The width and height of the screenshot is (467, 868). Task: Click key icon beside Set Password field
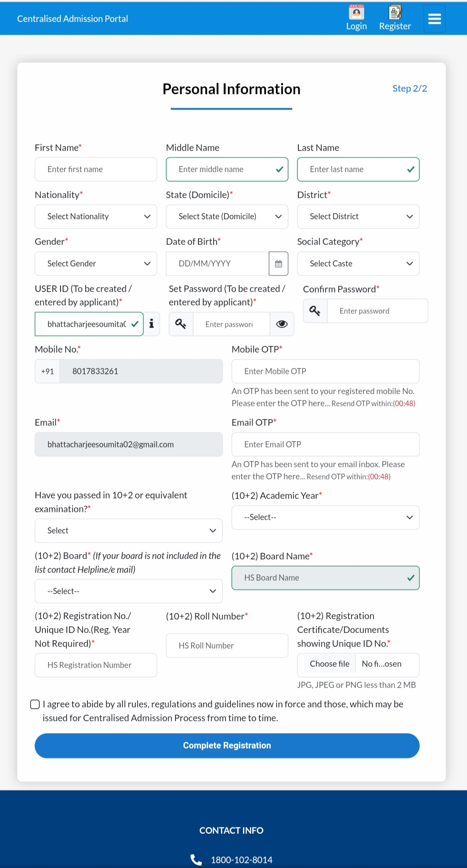coord(181,324)
